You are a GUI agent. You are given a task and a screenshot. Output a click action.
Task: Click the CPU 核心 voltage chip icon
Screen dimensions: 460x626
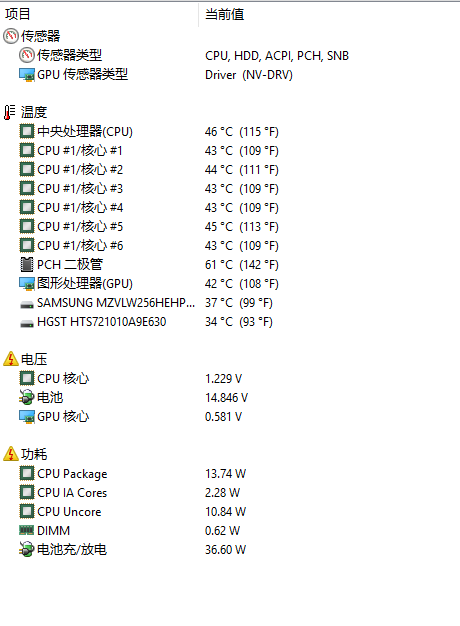pyautogui.click(x=27, y=378)
